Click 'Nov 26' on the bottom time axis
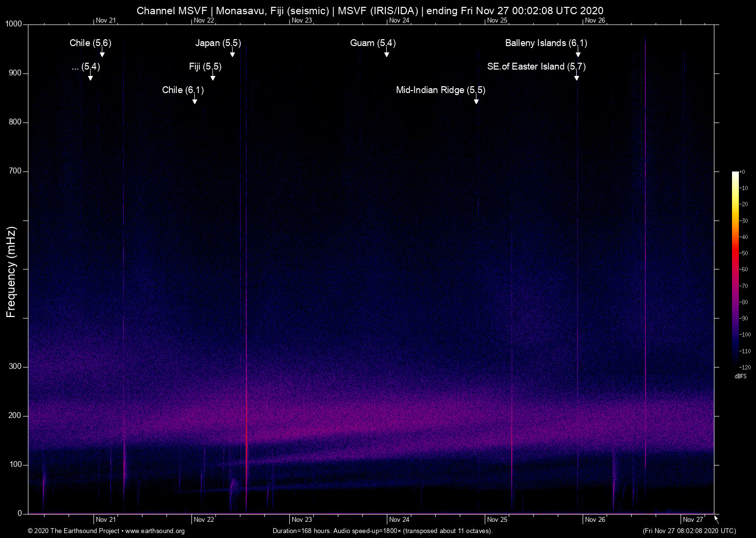Viewport: 756px width, 538px height. [x=595, y=520]
